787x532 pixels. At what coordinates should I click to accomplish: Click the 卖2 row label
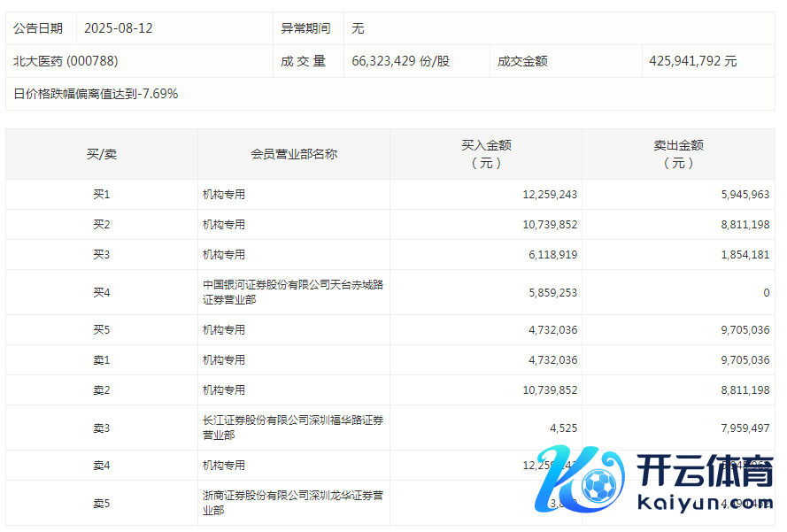pos(101,390)
